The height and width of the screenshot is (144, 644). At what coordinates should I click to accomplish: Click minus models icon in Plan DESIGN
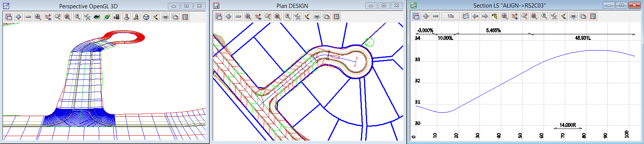[238, 17]
